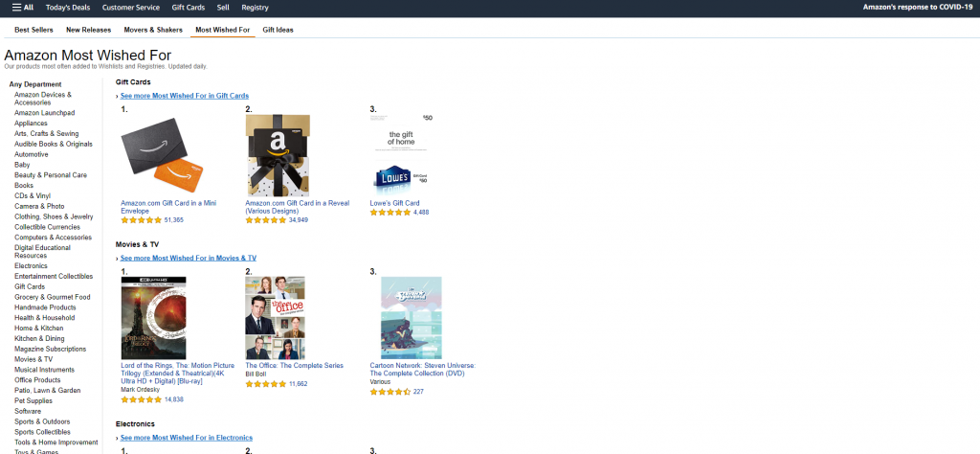The width and height of the screenshot is (980, 454).
Task: Switch to New Releases tab
Action: [x=89, y=30]
